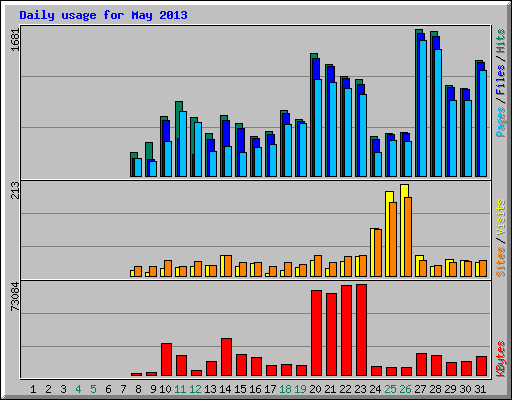Click day label 21 on the x-axis
The height and width of the screenshot is (400, 512).
(330, 389)
